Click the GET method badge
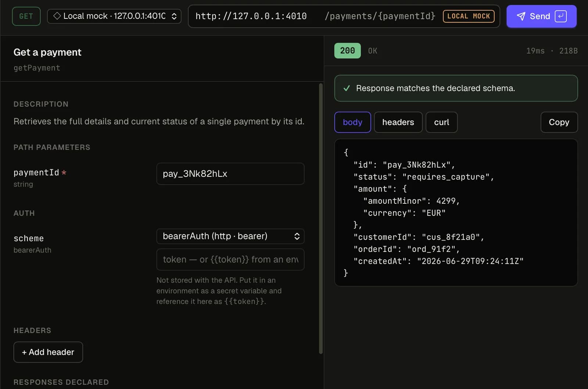Screen dimensions: 588x389 [x=26, y=16]
